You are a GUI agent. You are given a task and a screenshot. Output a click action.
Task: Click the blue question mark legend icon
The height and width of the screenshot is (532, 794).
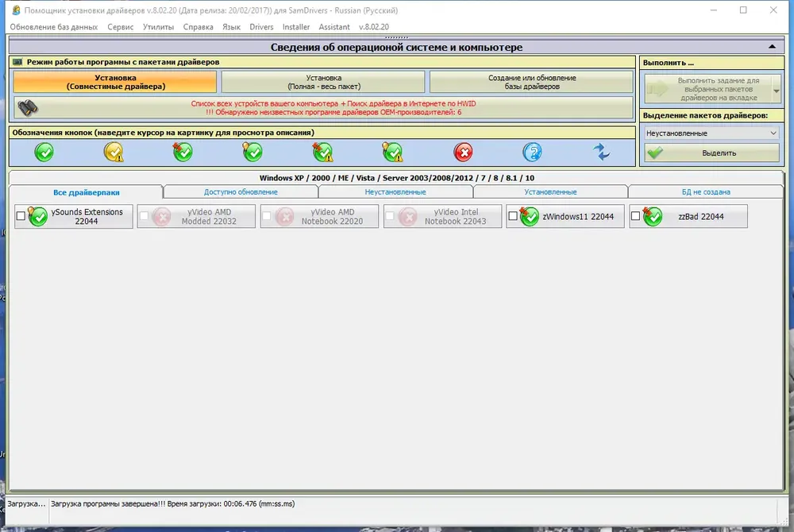click(x=532, y=152)
